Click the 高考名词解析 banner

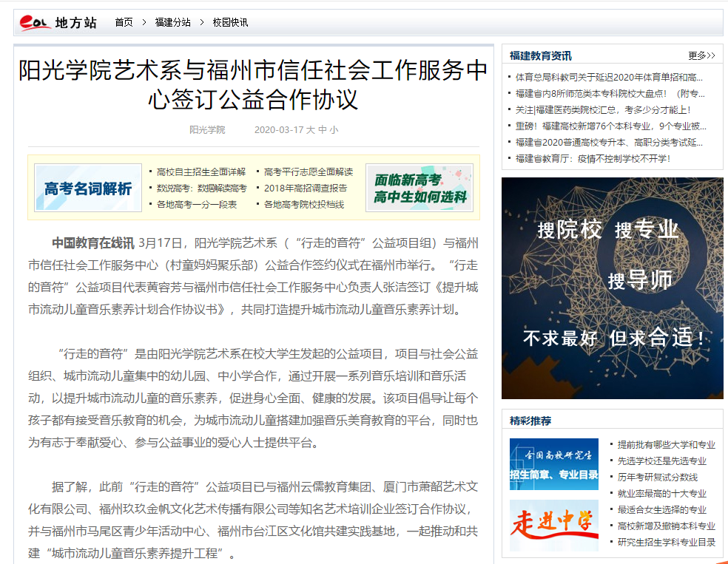(x=88, y=188)
